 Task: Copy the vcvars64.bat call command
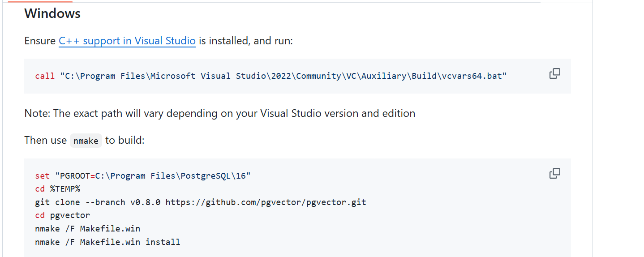point(554,73)
